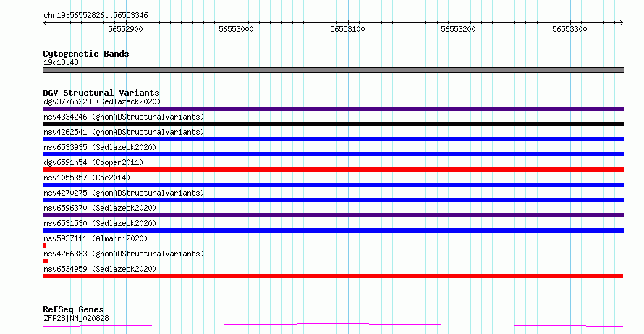Viewport: 644px width, 334px height.
Task: Open the dgv3776n223 (Sedlazeck2020) label
Action: [102, 101]
